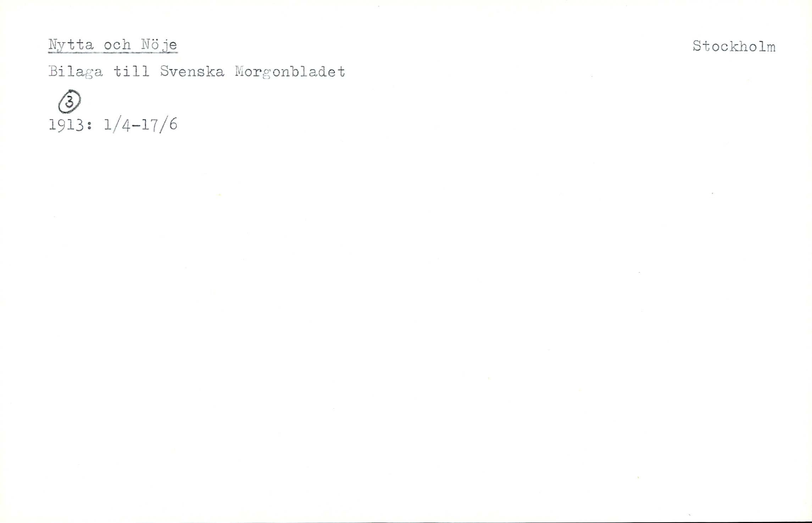Image resolution: width=812 pixels, height=523 pixels.
Task: Select the word "Nytta" in the title
Action: tap(71, 45)
